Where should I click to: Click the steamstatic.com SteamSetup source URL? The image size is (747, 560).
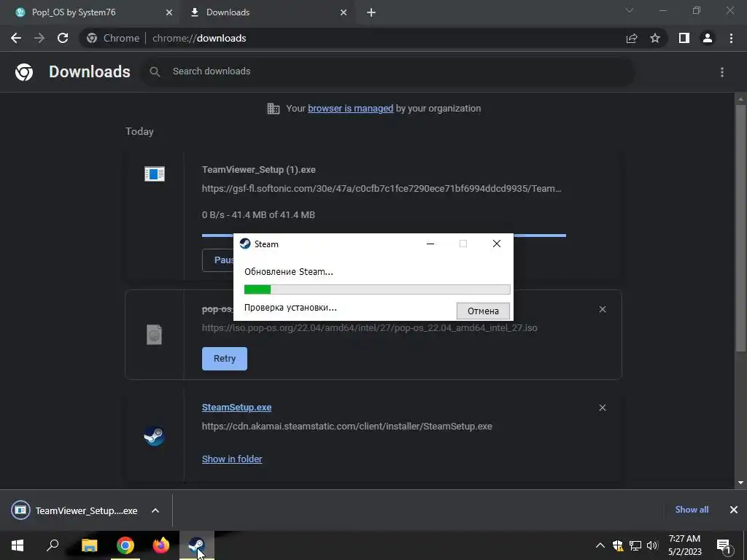[347, 426]
